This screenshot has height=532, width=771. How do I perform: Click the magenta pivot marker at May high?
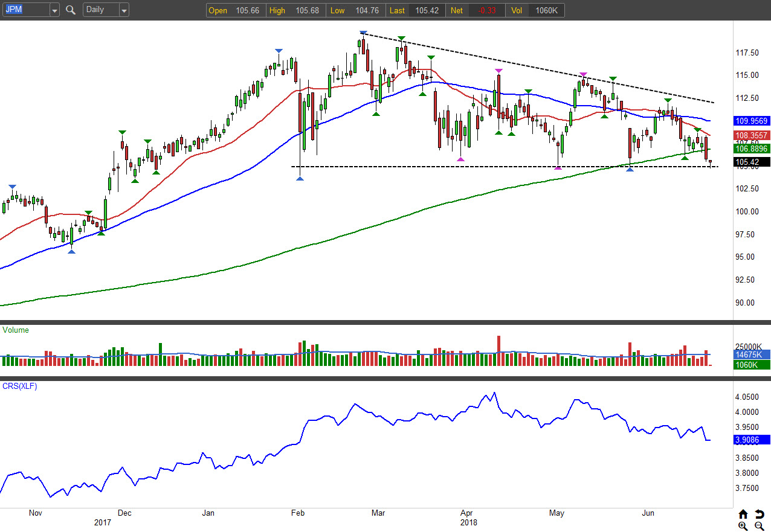583,74
